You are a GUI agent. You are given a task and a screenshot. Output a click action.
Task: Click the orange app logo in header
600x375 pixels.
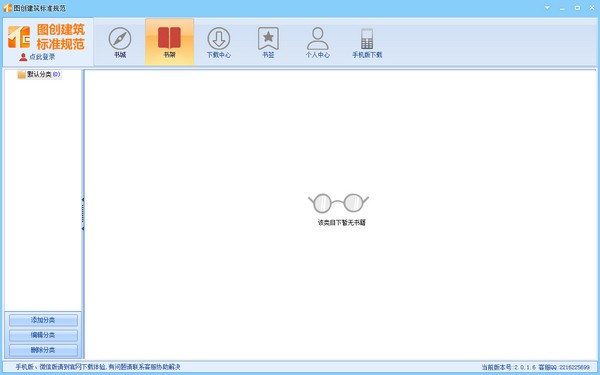[19, 37]
